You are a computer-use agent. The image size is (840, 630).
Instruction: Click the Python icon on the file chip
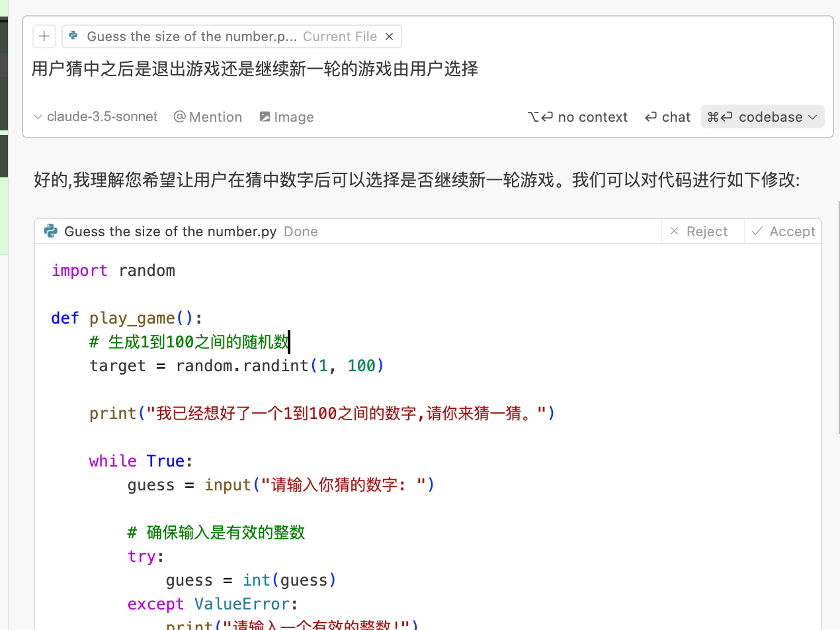(x=73, y=36)
